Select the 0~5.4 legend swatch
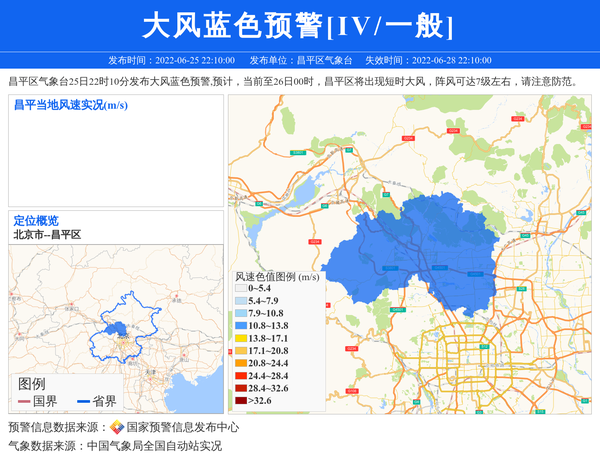This screenshot has width=600, height=471. [241, 288]
